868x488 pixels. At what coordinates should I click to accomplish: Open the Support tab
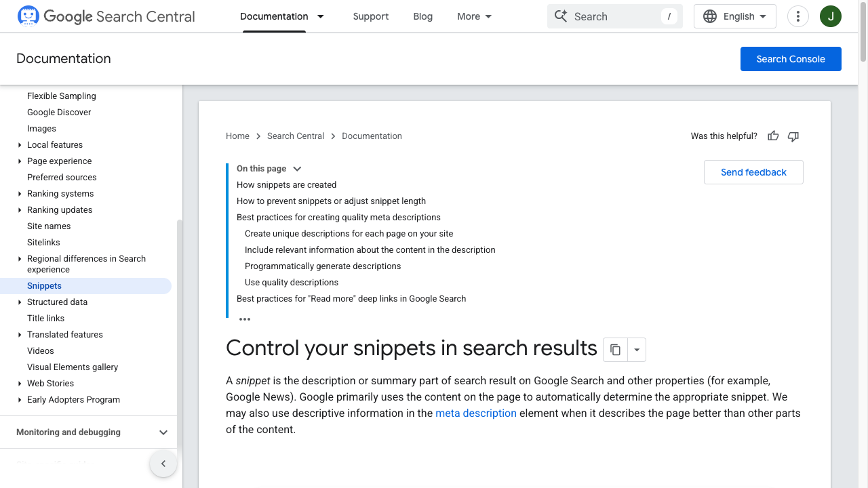[x=371, y=16]
